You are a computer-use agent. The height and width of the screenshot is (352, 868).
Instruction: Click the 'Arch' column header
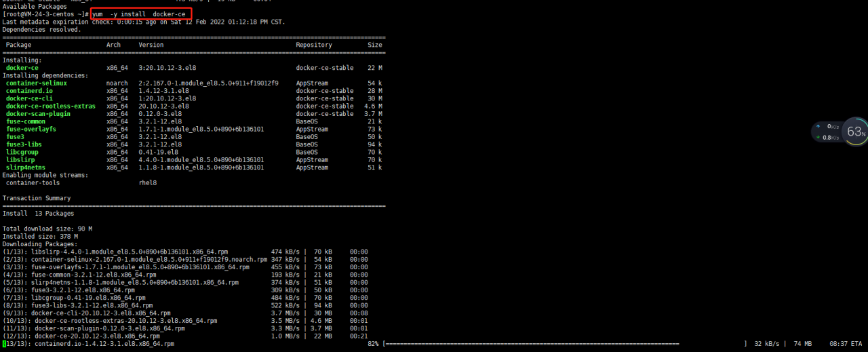pos(113,45)
